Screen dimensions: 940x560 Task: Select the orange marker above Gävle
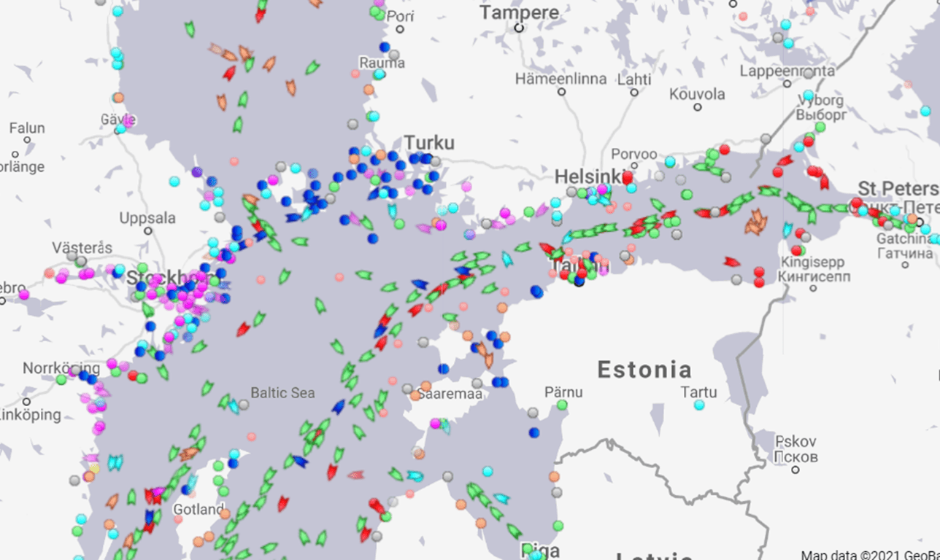point(118,97)
